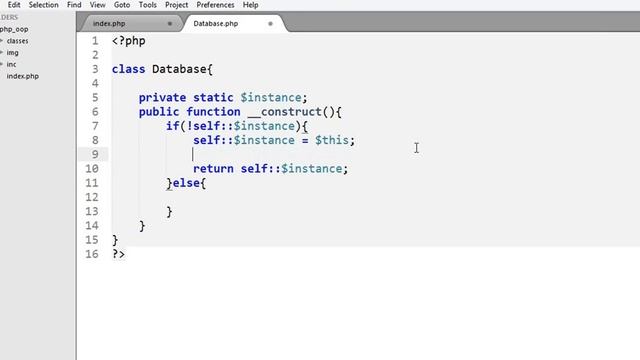
Task: Click closing brace on line 13
Action: click(169, 211)
